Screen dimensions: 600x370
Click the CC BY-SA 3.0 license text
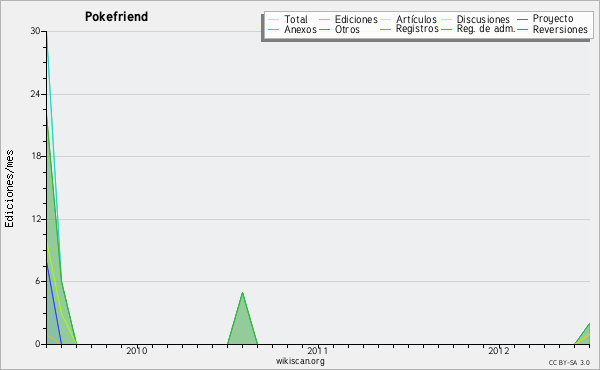(569, 362)
